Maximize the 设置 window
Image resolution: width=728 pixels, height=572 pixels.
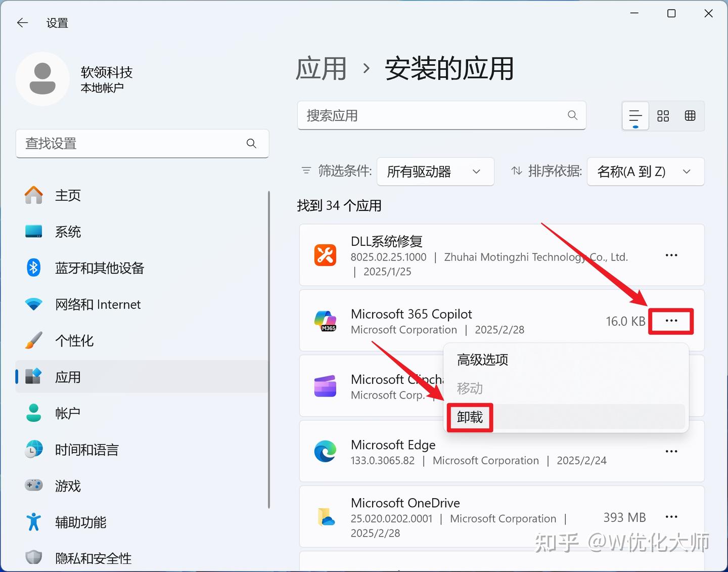point(671,14)
